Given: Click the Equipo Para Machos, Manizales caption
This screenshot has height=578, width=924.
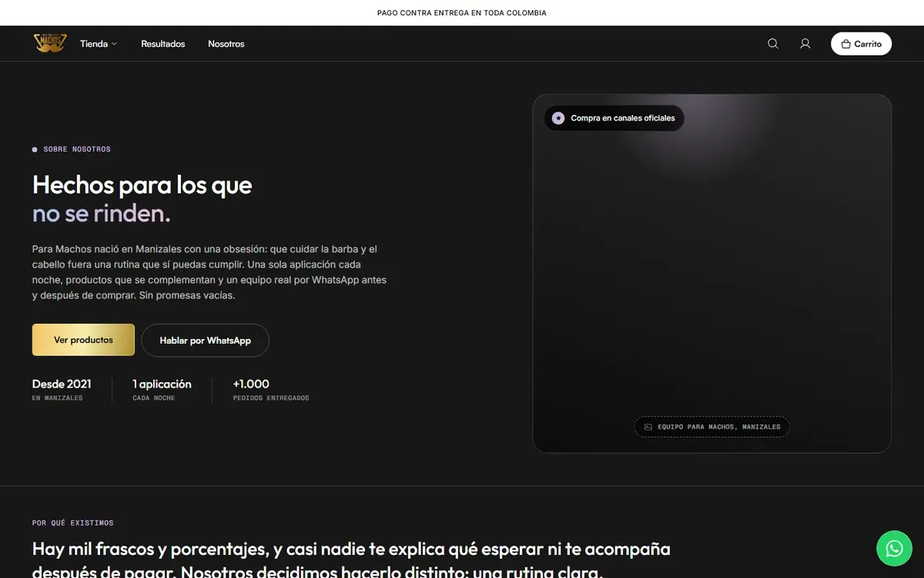Looking at the screenshot, I should (711, 427).
